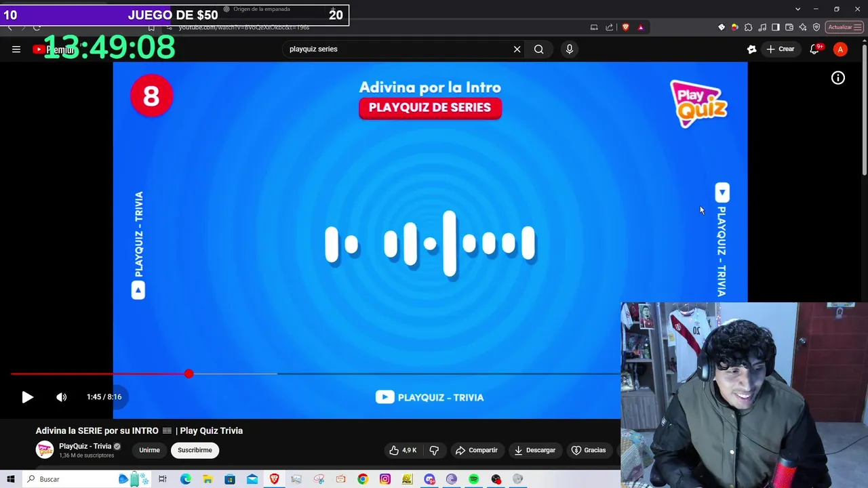Switch to Brave browser on taskbar
The height and width of the screenshot is (488, 868).
click(274, 479)
